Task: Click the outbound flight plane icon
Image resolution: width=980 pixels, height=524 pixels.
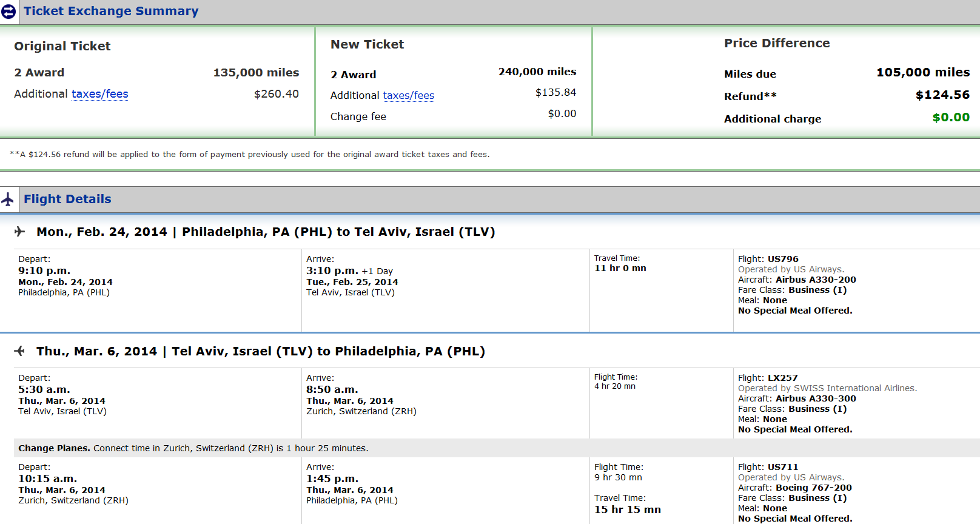Action: click(20, 231)
